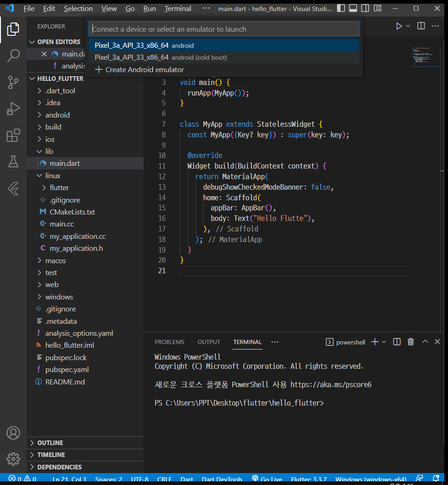Open pubspec.yaml in explorer

point(67,370)
